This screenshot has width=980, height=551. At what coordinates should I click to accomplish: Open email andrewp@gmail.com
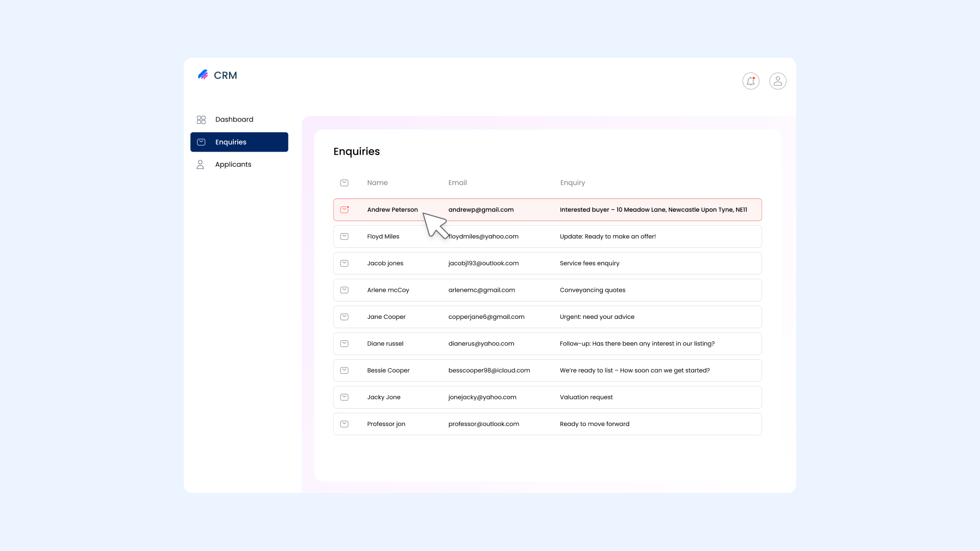[x=481, y=210]
